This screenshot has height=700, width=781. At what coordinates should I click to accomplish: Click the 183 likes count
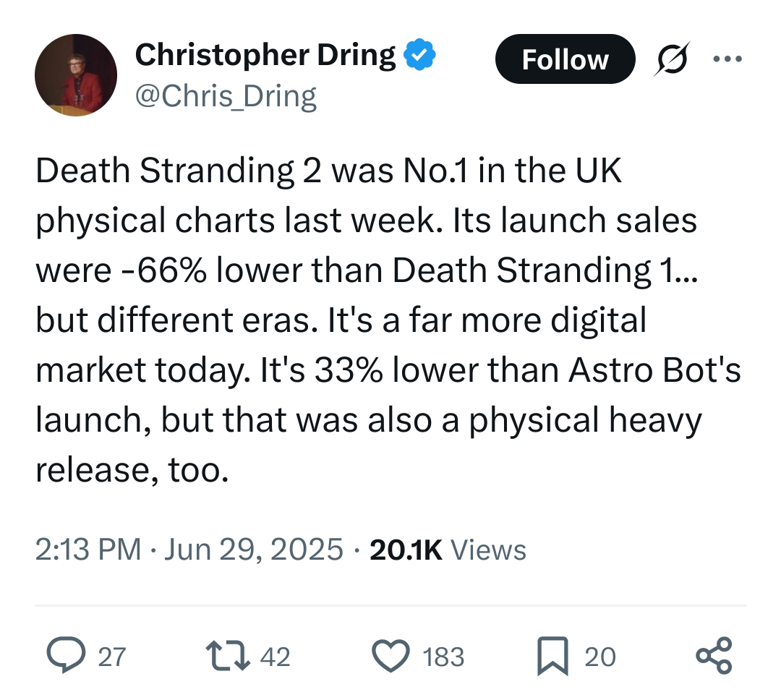tap(443, 657)
